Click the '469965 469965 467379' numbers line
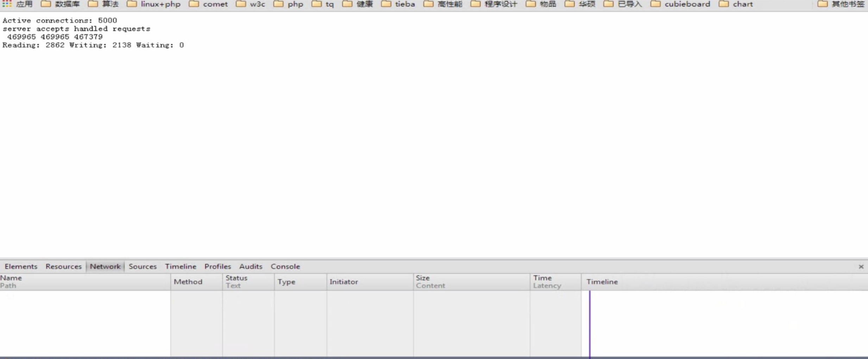Screen dimensions: 868x359 click(x=55, y=37)
